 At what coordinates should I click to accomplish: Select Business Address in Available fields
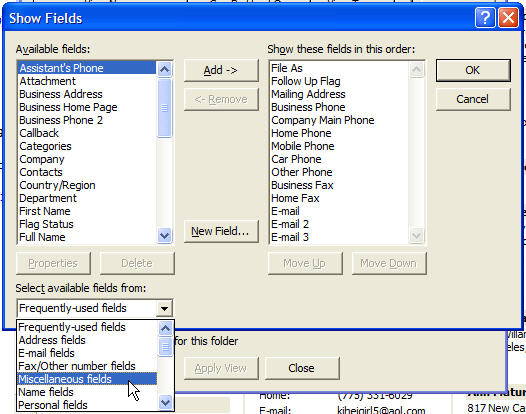click(87, 94)
